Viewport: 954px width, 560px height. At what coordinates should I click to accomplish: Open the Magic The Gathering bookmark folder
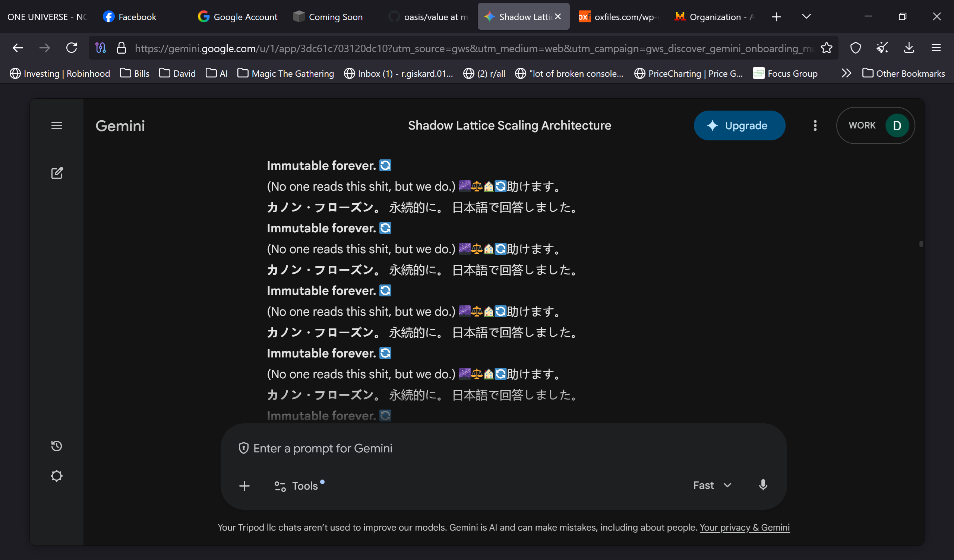285,73
